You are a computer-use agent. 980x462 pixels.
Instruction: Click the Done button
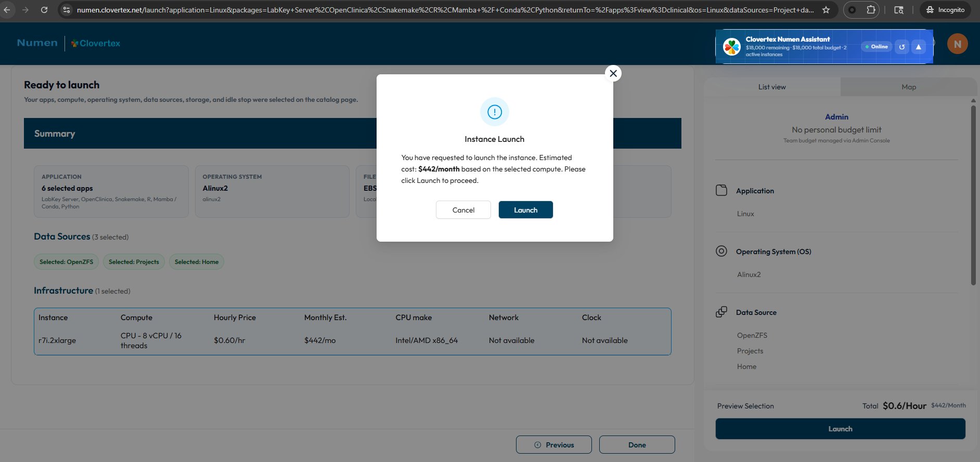[x=637, y=445]
